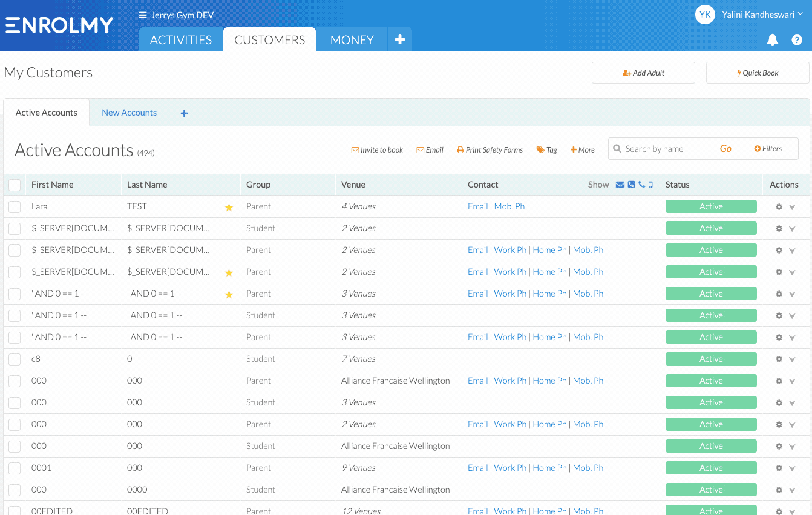Tick the select-all header checkbox
The width and height of the screenshot is (812, 515).
15,185
